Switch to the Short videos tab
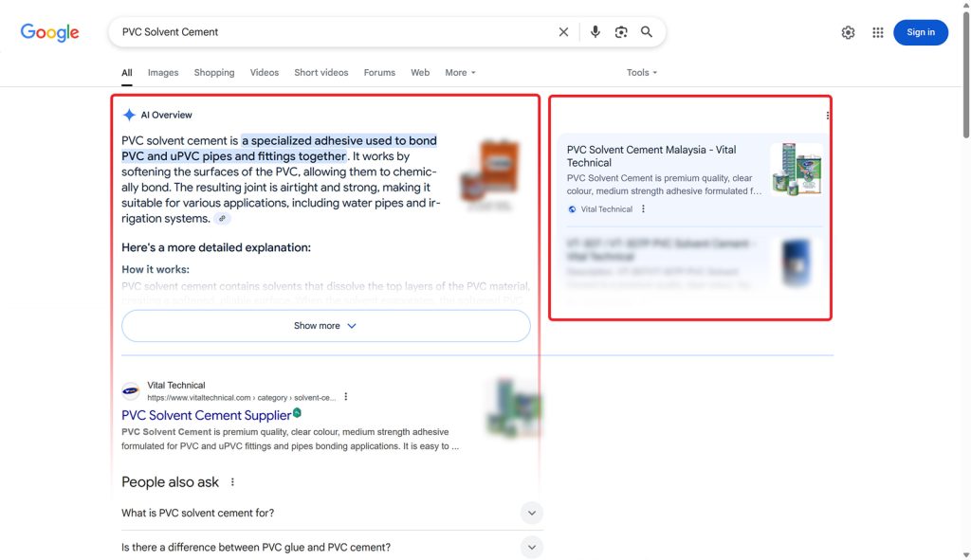971x560 pixels. 321,72
